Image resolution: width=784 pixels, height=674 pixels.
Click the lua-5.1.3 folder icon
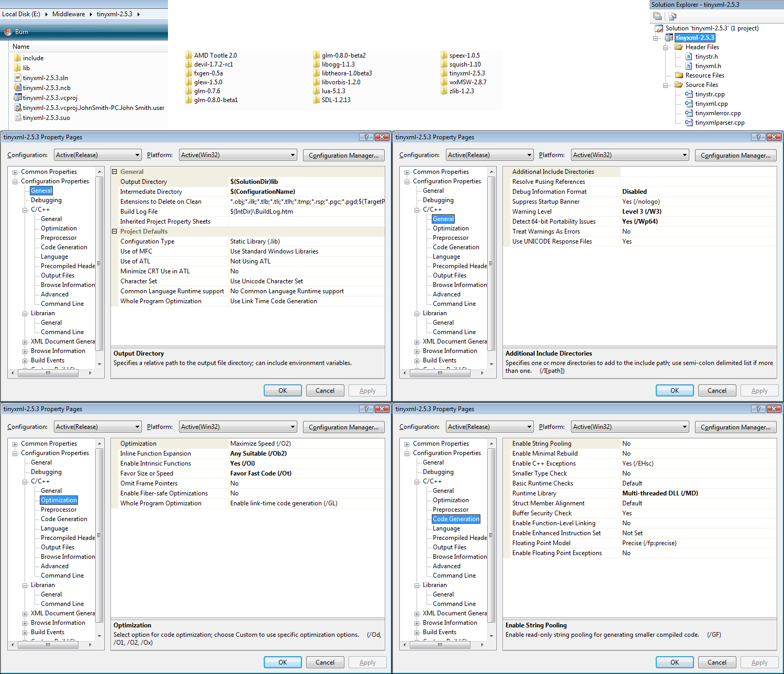click(x=316, y=91)
